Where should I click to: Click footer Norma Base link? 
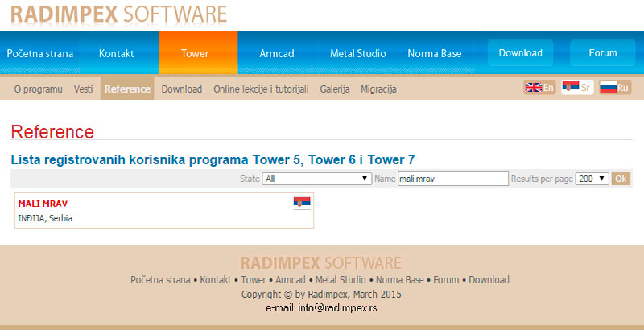pos(399,280)
